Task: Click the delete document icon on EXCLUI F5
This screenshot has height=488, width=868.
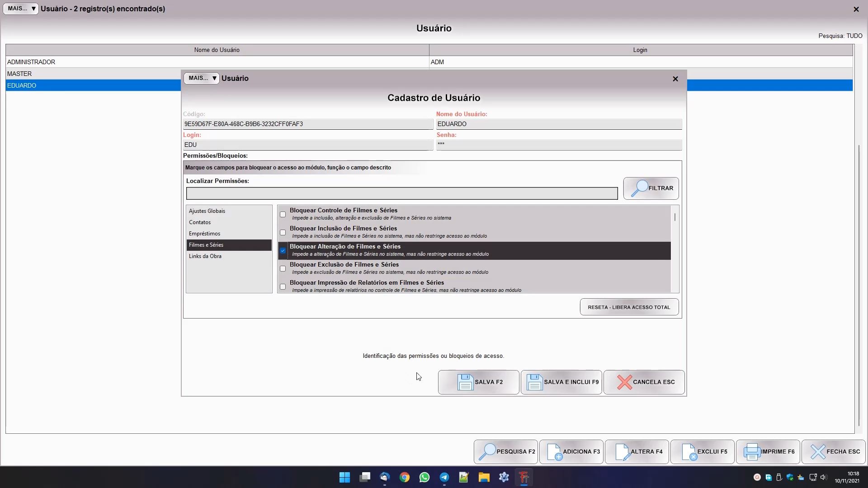Action: click(689, 452)
